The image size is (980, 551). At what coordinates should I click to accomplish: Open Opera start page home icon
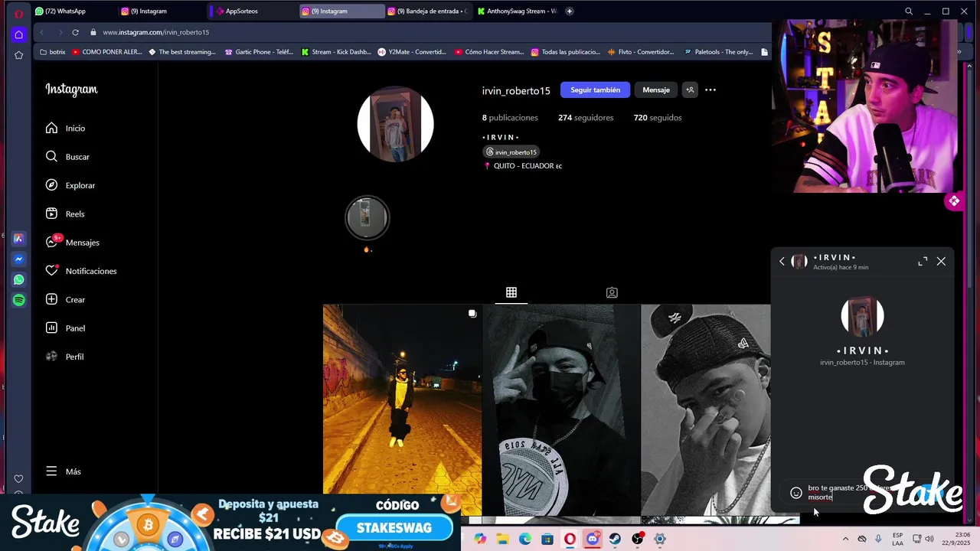point(18,34)
